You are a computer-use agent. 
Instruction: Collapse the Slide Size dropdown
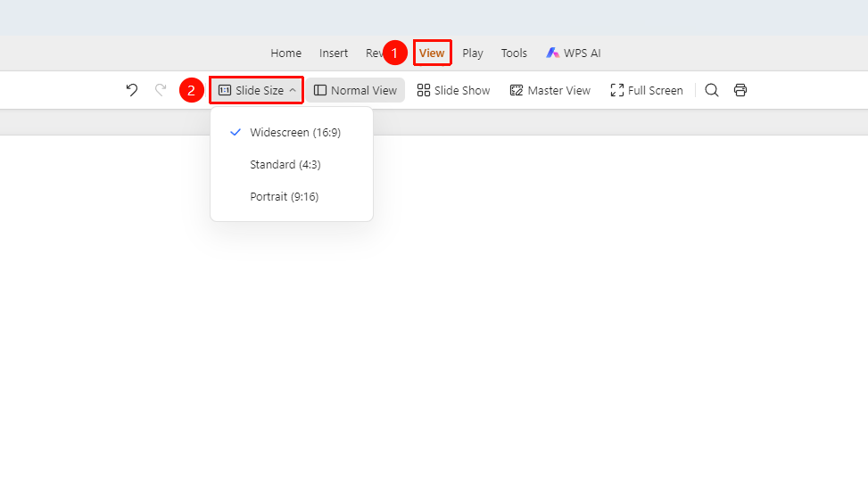[x=256, y=90]
